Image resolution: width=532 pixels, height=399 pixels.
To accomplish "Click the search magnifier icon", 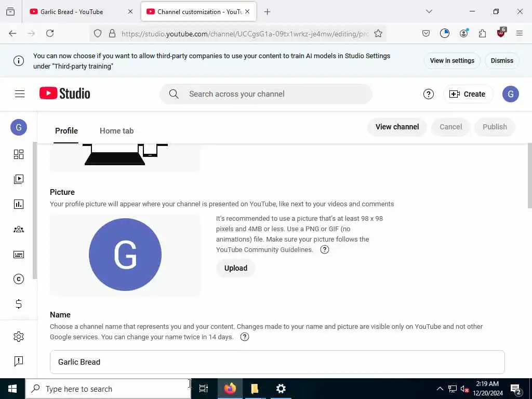I will tap(174, 94).
